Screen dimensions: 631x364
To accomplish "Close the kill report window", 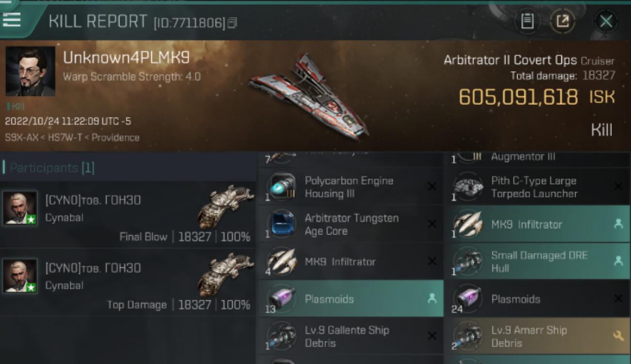I will 606,21.
